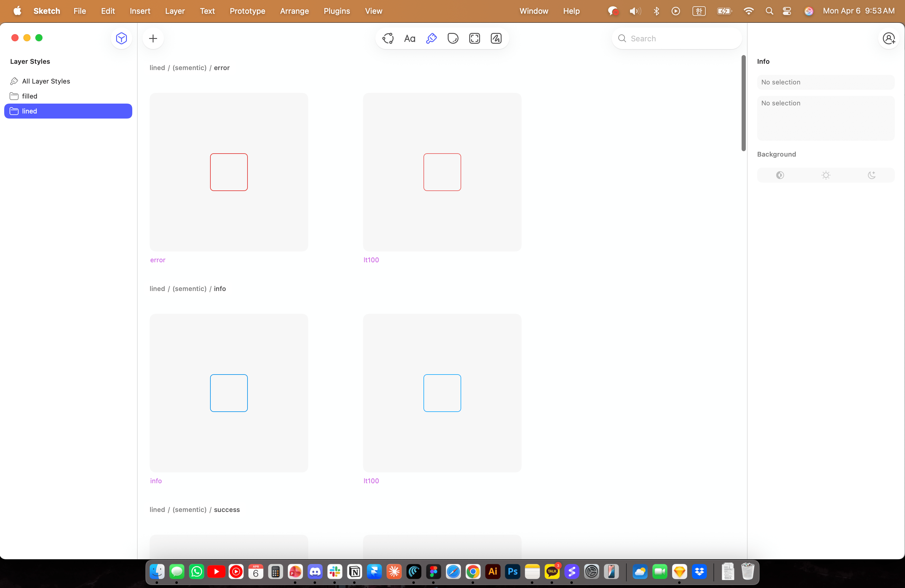The image size is (905, 588).
Task: Switch to Text Styles view (Aa)
Action: [409, 38]
